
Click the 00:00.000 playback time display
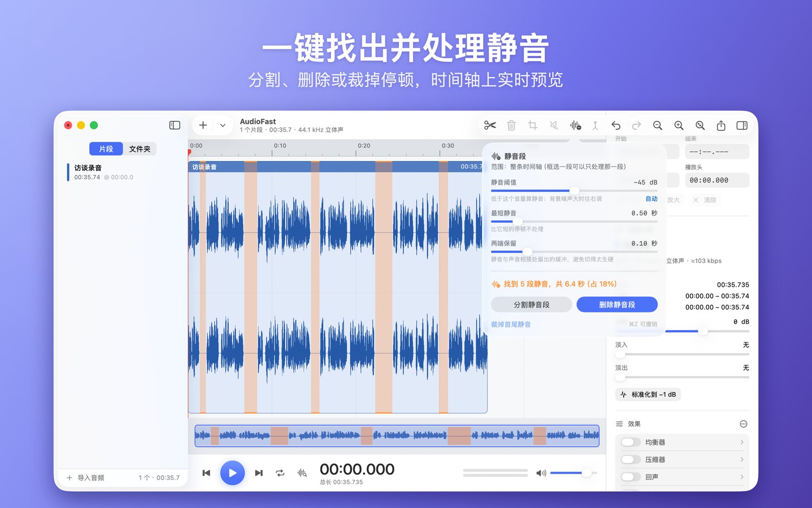coord(357,469)
